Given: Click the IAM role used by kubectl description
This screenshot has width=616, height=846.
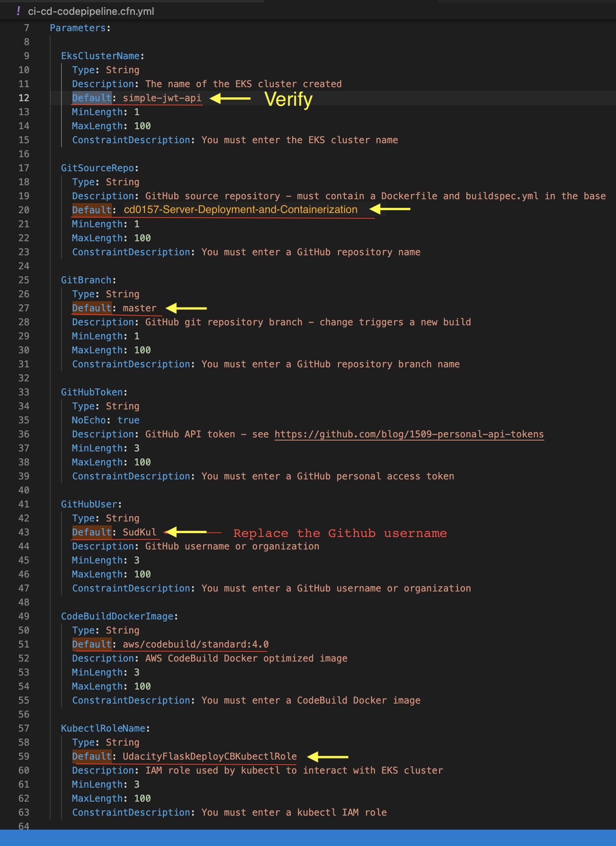Looking at the screenshot, I should [x=294, y=771].
